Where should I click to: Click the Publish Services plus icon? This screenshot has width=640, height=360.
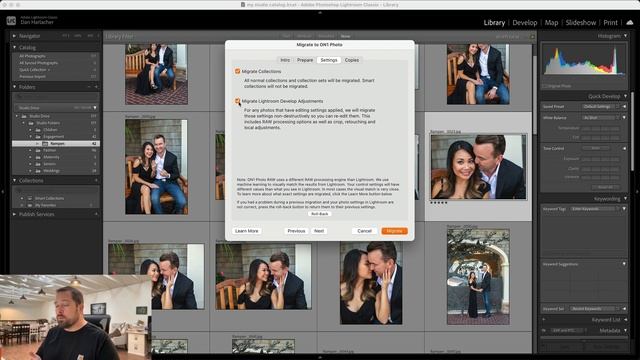pyautogui.click(x=96, y=214)
